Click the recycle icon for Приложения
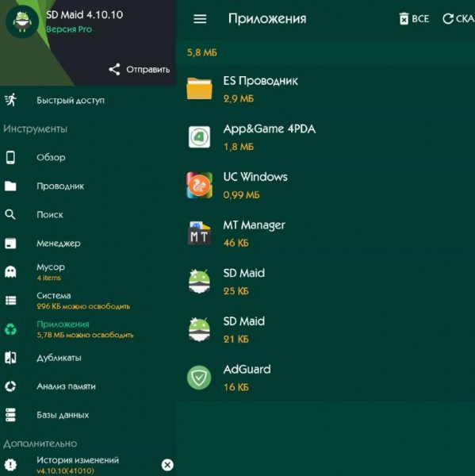This screenshot has width=475, height=476. click(10, 329)
